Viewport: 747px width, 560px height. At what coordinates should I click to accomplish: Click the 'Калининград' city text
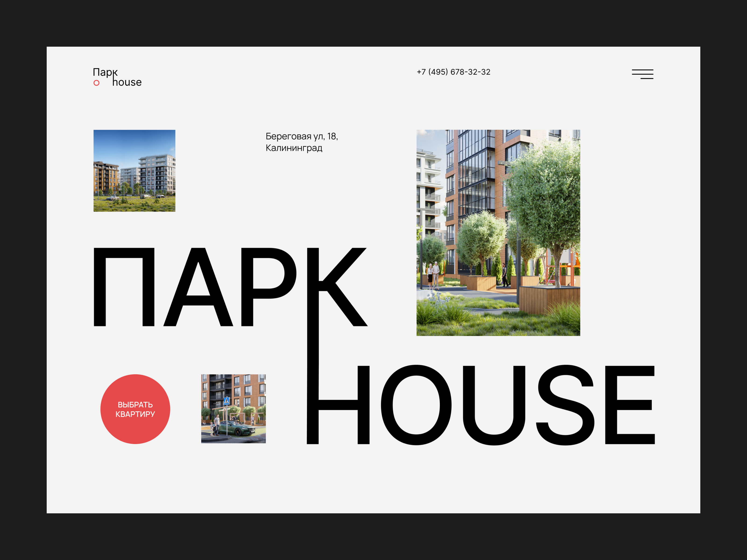tap(294, 148)
